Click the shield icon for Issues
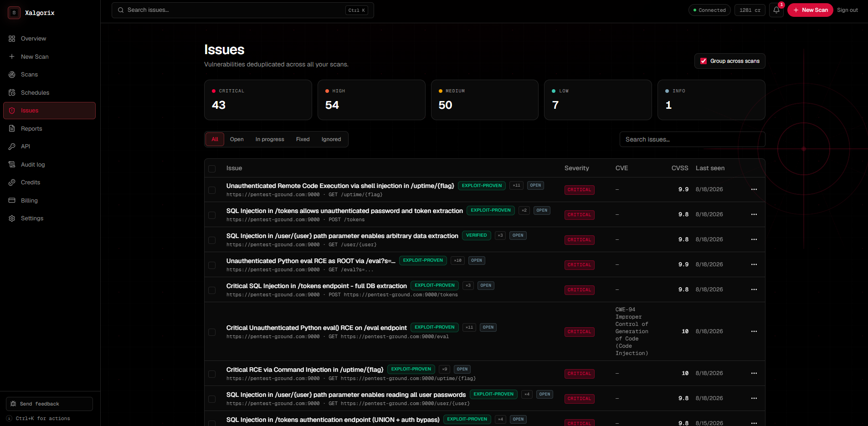Screen dimensions: 868x426 click(12, 111)
